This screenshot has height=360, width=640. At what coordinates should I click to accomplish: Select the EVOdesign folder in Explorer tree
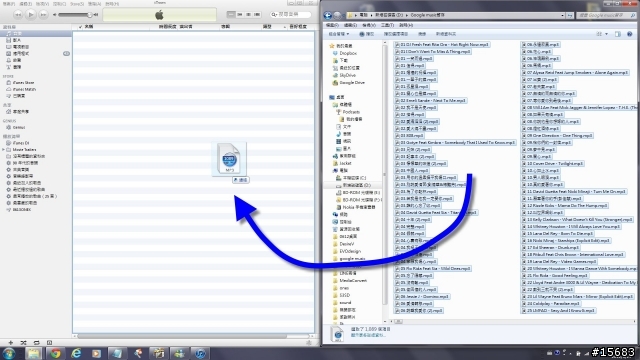347,251
